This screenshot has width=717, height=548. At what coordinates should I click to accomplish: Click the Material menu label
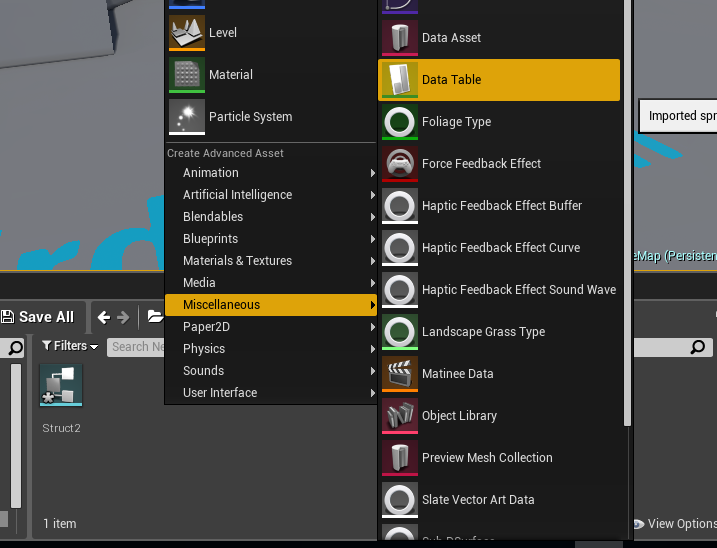pyautogui.click(x=230, y=75)
